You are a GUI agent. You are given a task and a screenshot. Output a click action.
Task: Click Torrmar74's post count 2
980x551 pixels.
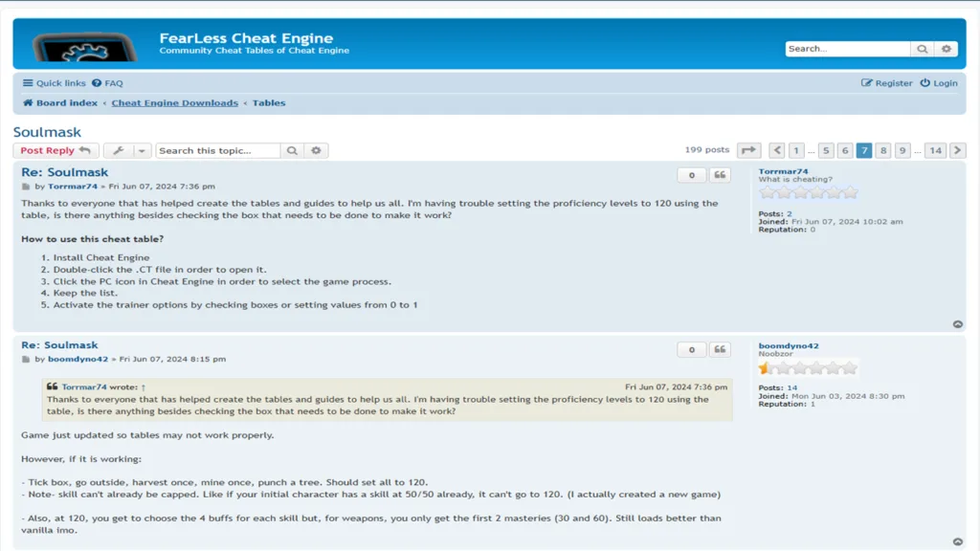pos(790,213)
